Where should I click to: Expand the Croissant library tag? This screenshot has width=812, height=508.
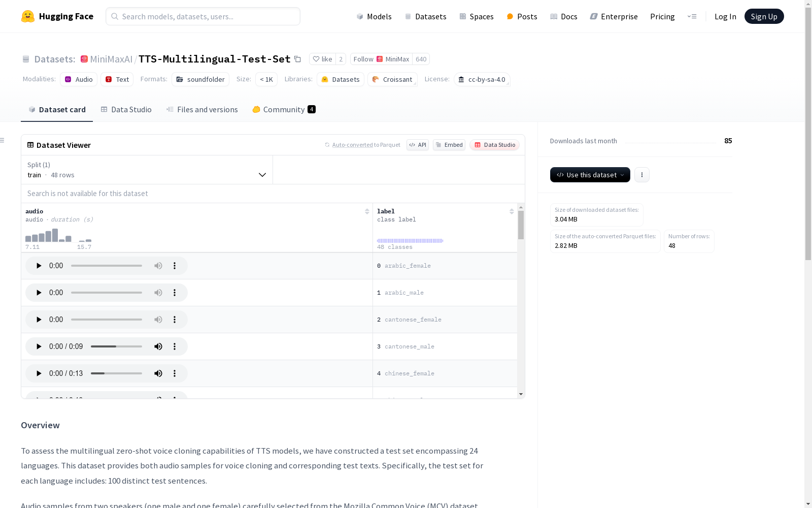pos(392,79)
